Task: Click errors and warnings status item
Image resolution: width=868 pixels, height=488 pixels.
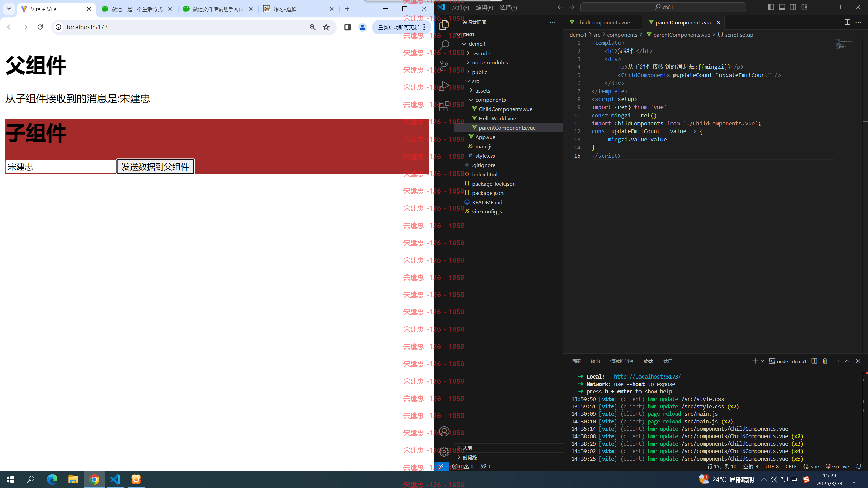Action: click(x=463, y=466)
